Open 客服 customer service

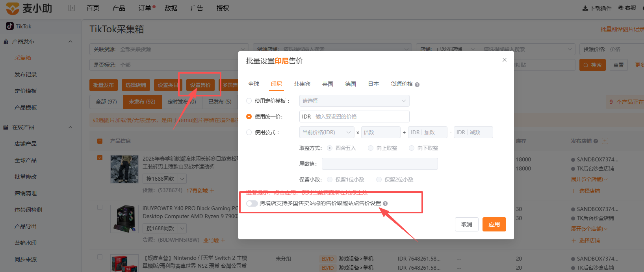[x=627, y=8]
